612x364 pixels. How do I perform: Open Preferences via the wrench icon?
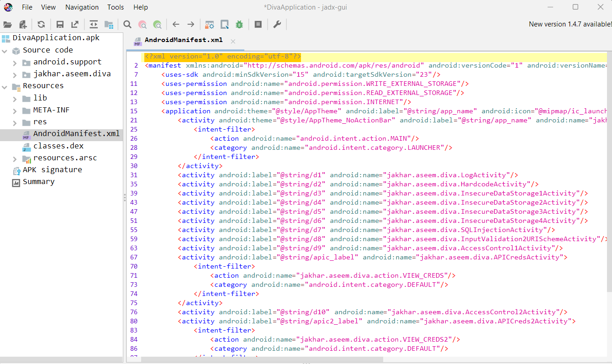coord(277,24)
